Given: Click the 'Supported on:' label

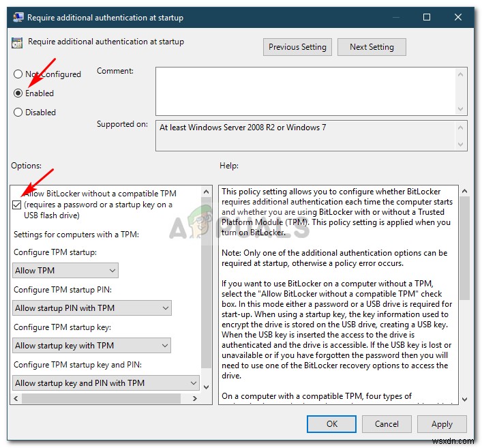Looking at the screenshot, I should 122,124.
